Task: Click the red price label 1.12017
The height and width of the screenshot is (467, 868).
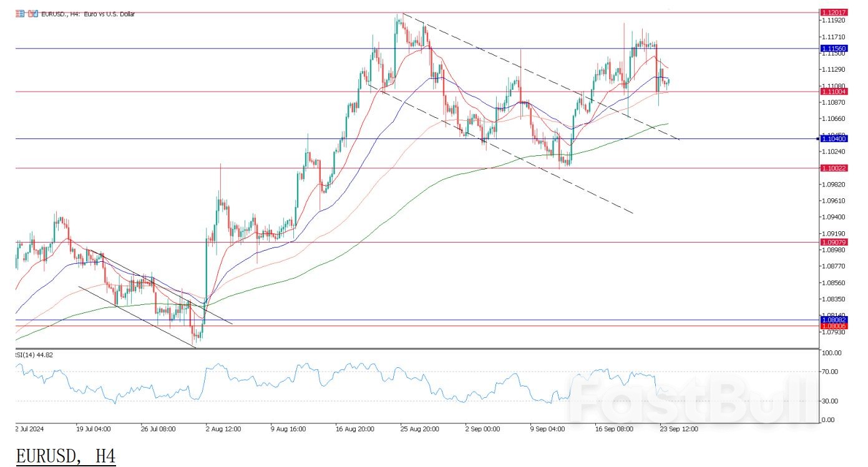Action: pos(835,11)
